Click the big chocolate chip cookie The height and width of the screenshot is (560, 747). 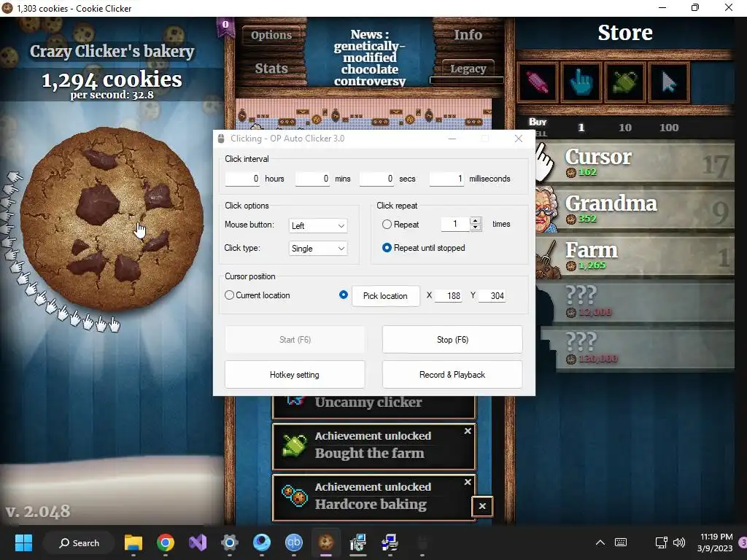112,219
